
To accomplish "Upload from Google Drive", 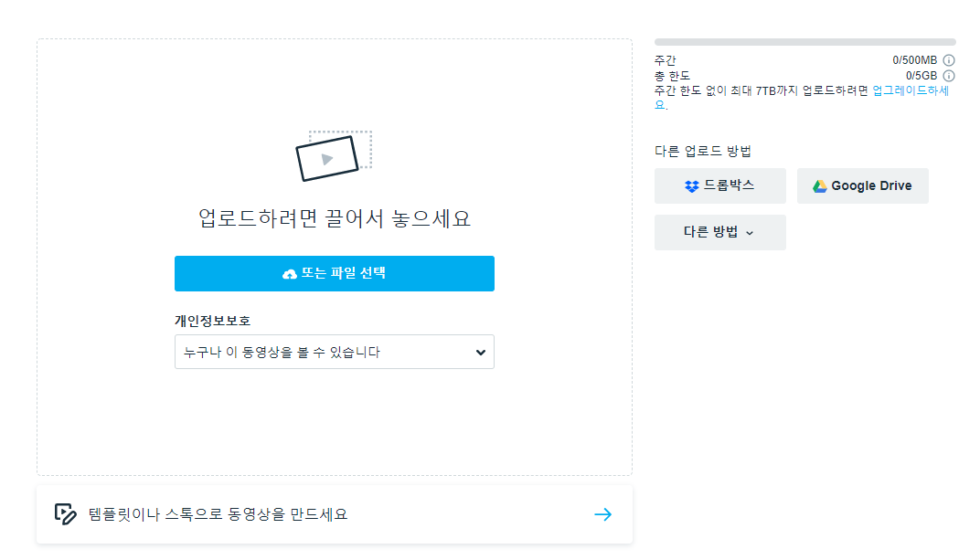I will point(862,185).
